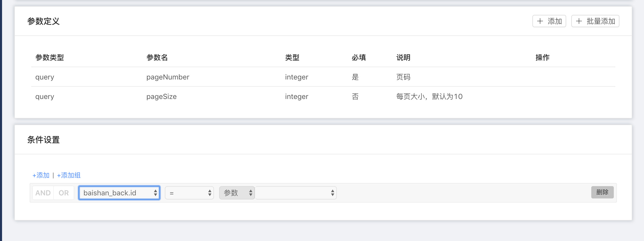644x241 pixels.
Task: Open the empty parameter value dropdown
Action: [x=296, y=193]
